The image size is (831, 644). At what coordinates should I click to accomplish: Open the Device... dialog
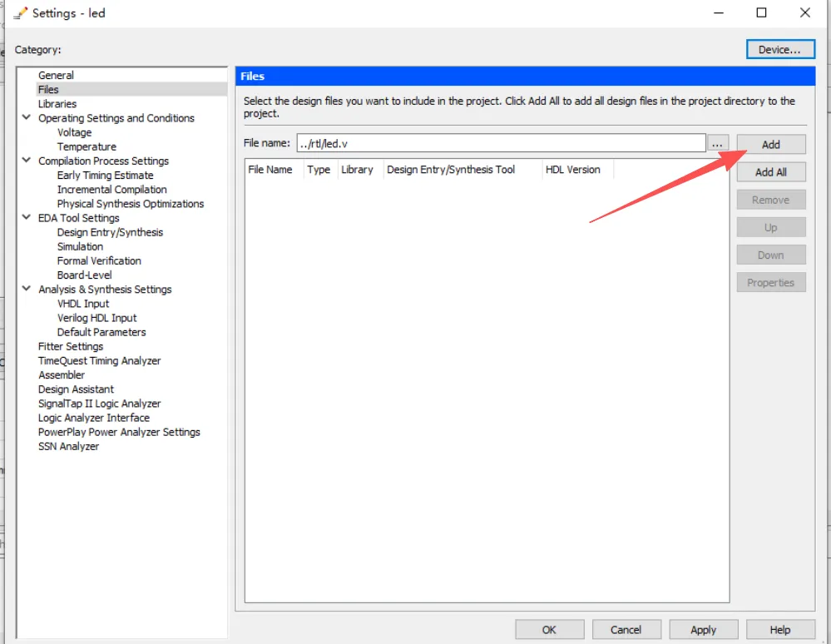[x=780, y=49]
